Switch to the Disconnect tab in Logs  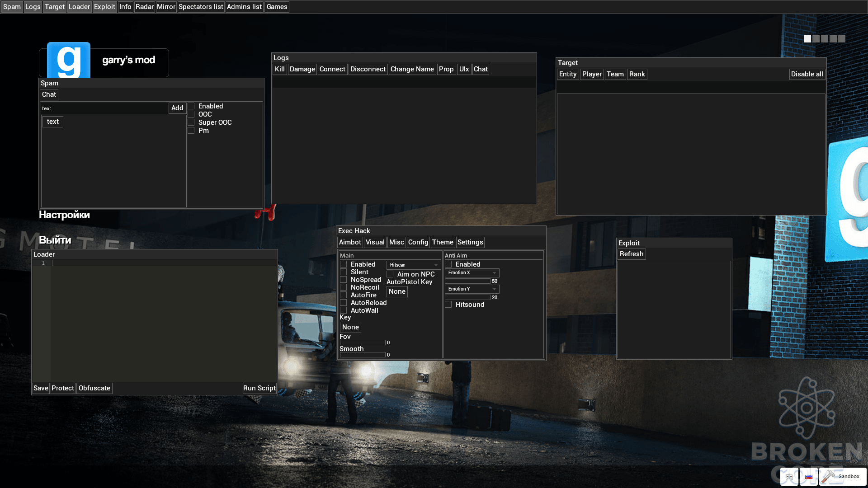(x=368, y=69)
